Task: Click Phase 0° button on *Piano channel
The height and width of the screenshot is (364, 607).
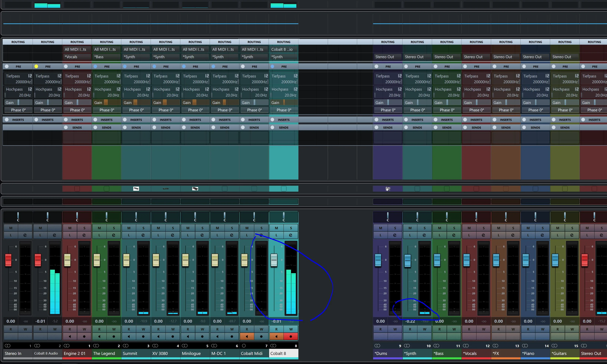Action: tap(535, 110)
